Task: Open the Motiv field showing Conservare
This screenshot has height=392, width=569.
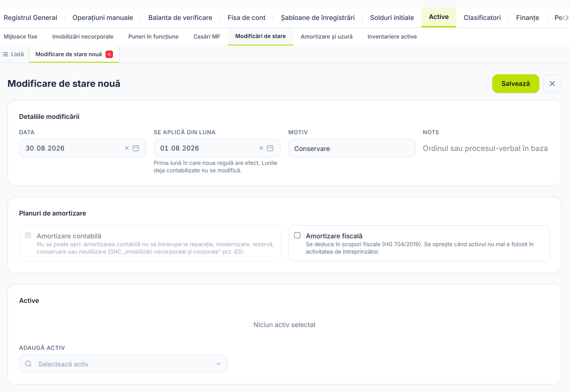Action: [352, 148]
